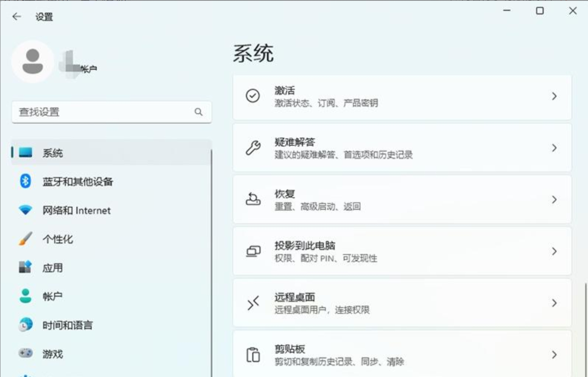Click the Remote Desktop (远程桌面) icon
The width and height of the screenshot is (588, 377).
point(253,303)
